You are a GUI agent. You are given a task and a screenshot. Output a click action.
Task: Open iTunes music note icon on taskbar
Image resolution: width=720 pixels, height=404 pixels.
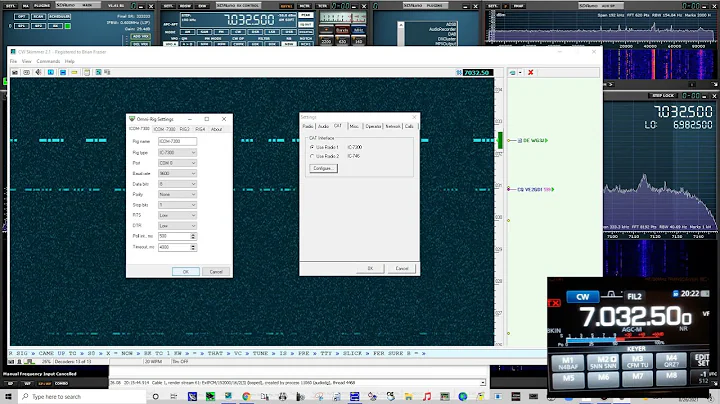point(427,396)
